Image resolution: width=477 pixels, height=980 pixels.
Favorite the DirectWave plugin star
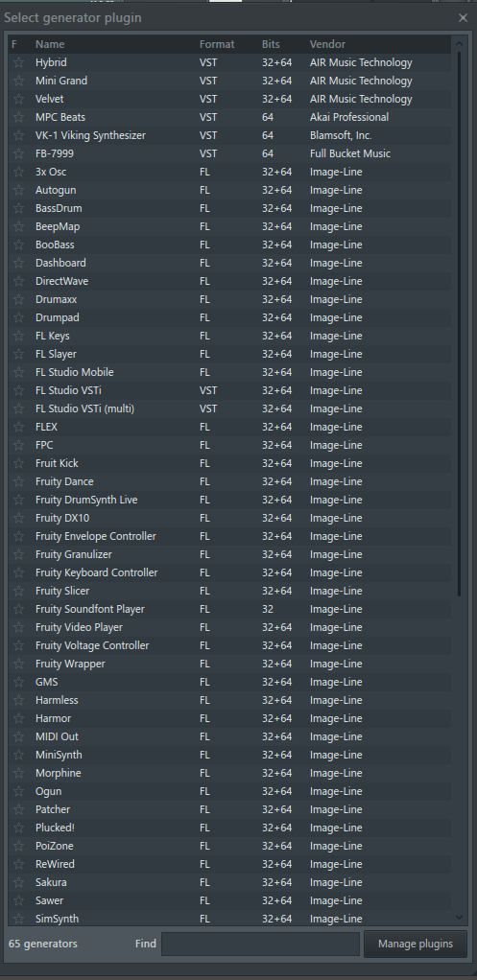[19, 281]
